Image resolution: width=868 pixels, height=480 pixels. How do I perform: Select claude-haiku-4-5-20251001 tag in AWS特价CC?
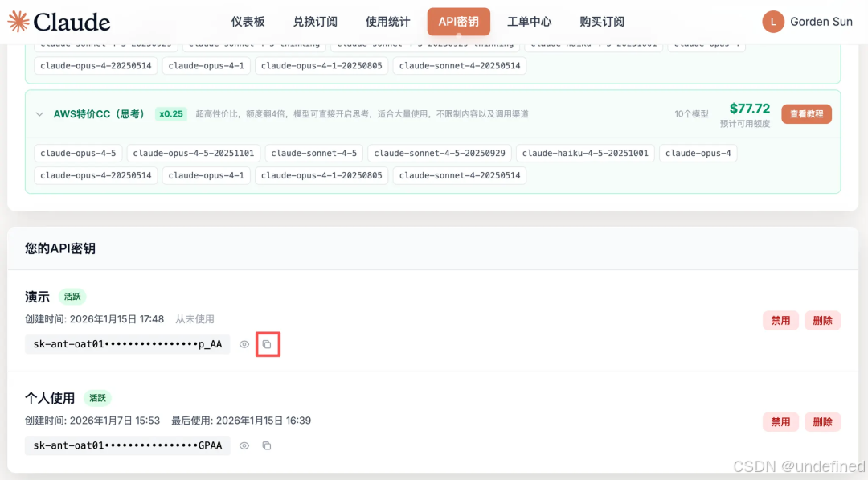(585, 153)
